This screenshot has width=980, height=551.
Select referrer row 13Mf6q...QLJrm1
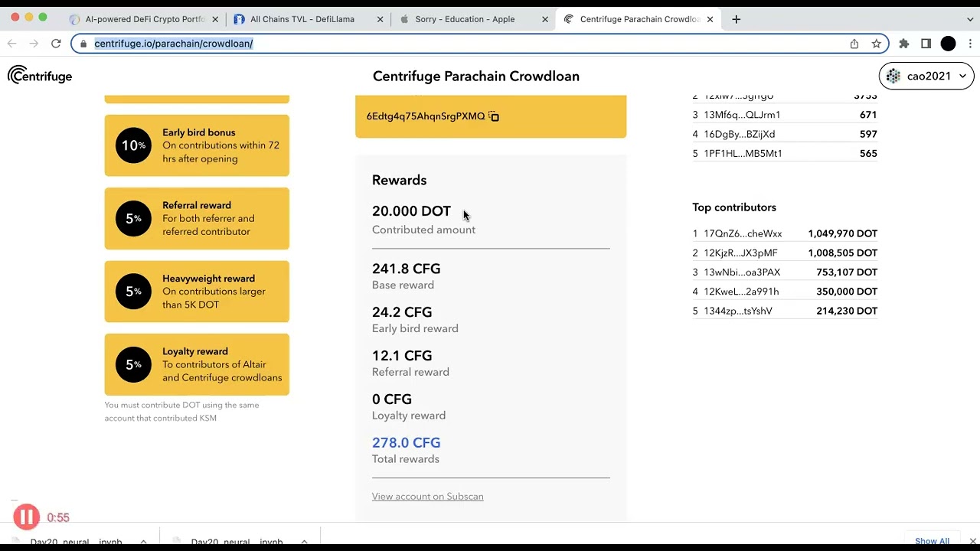[785, 115]
